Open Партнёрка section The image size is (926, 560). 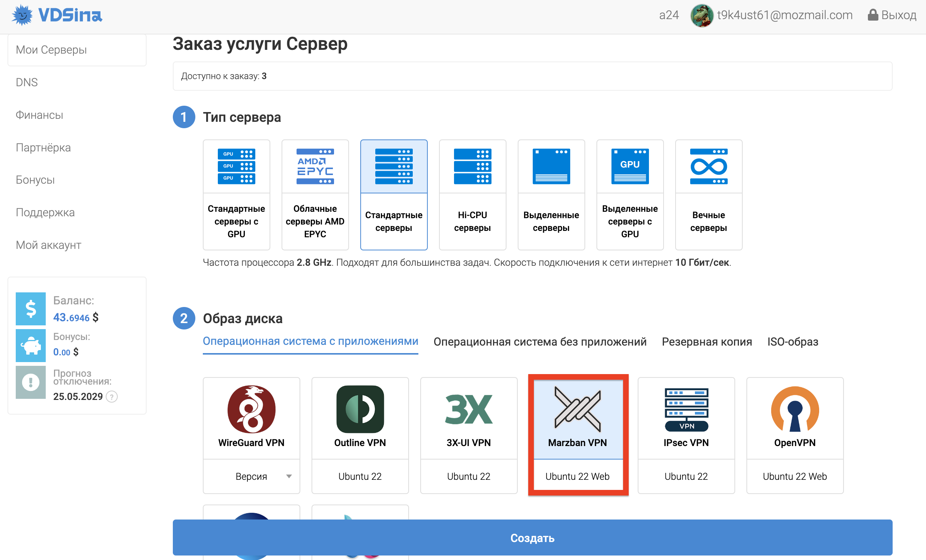(43, 147)
